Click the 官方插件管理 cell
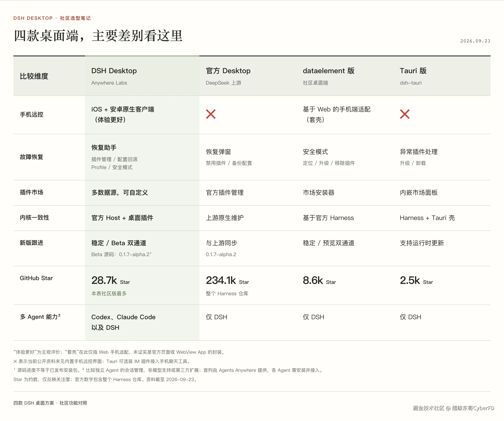Viewport: 504px width, 421px height. tap(225, 192)
